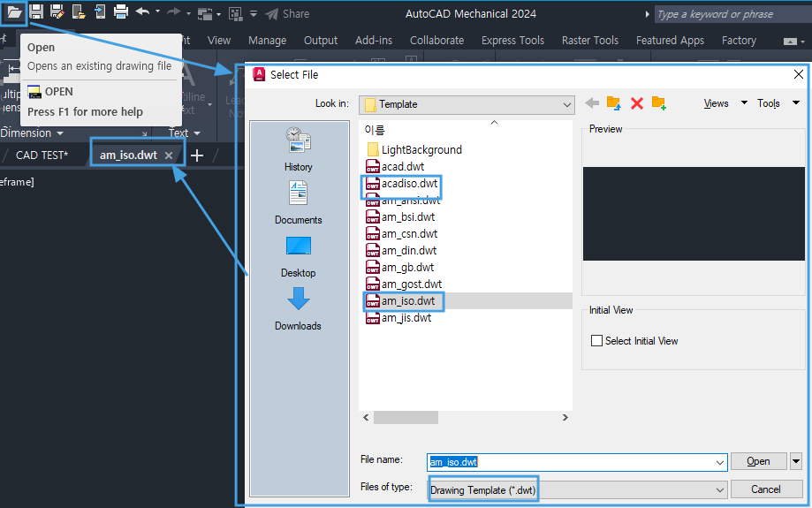812x508 pixels.
Task: Open the Views menu in dialog
Action: coord(725,103)
